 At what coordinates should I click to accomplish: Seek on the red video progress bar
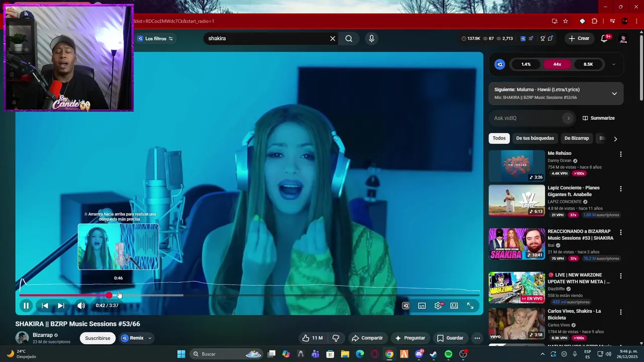click(249, 295)
